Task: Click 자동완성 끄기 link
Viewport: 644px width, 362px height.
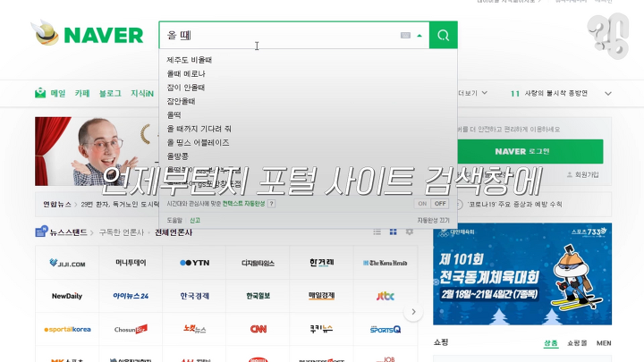Action: [433, 221]
